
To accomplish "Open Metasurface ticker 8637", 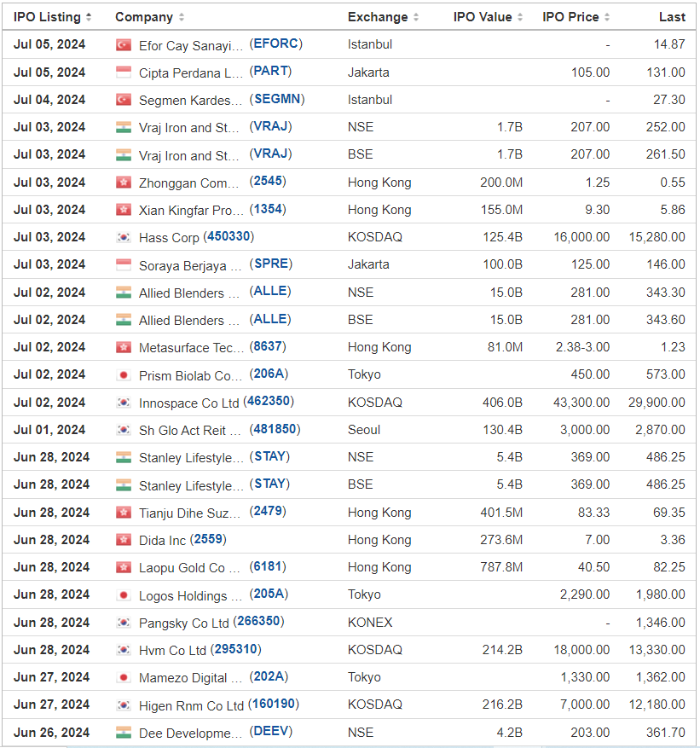I will click(268, 346).
